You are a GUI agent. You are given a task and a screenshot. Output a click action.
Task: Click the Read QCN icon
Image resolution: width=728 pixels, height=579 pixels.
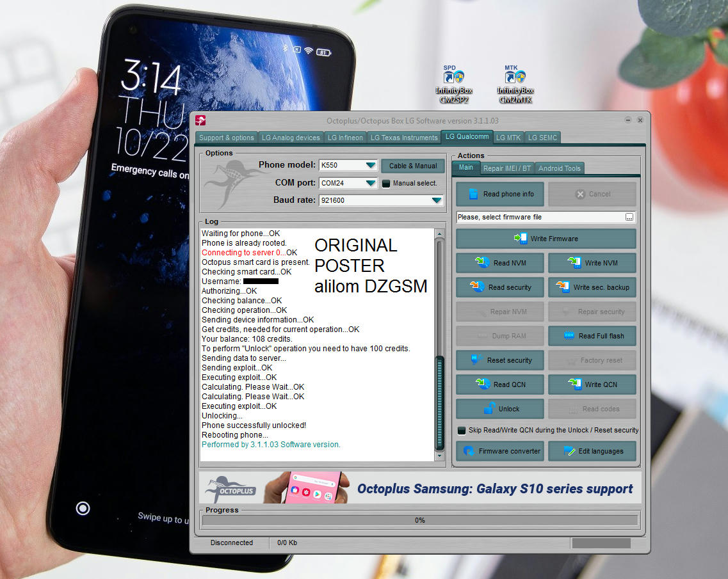(x=483, y=384)
